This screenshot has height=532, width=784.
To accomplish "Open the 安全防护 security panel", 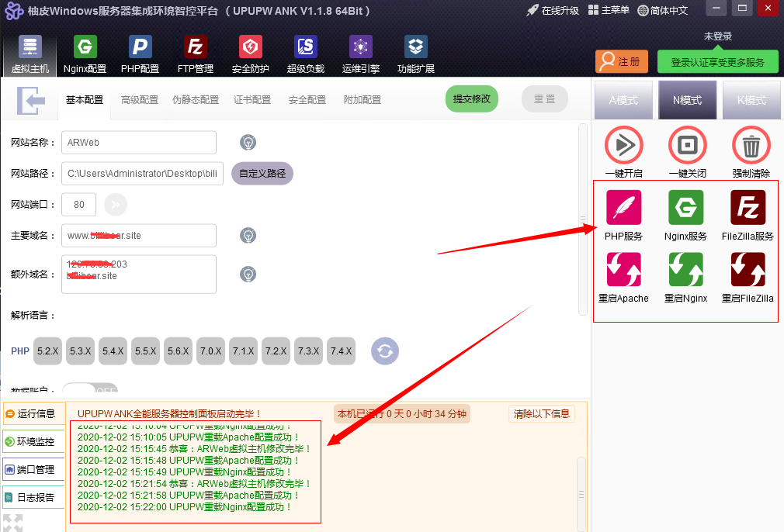I will click(x=250, y=52).
